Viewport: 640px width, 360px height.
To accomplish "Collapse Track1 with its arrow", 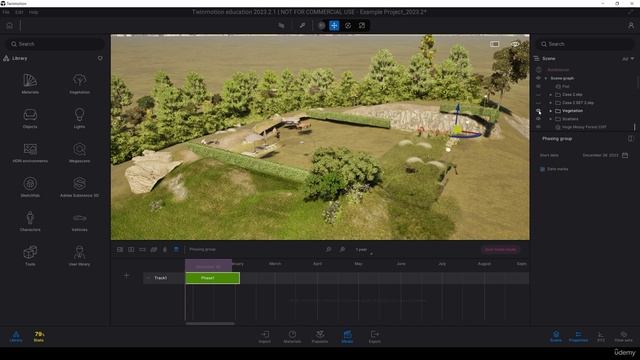I will [148, 278].
